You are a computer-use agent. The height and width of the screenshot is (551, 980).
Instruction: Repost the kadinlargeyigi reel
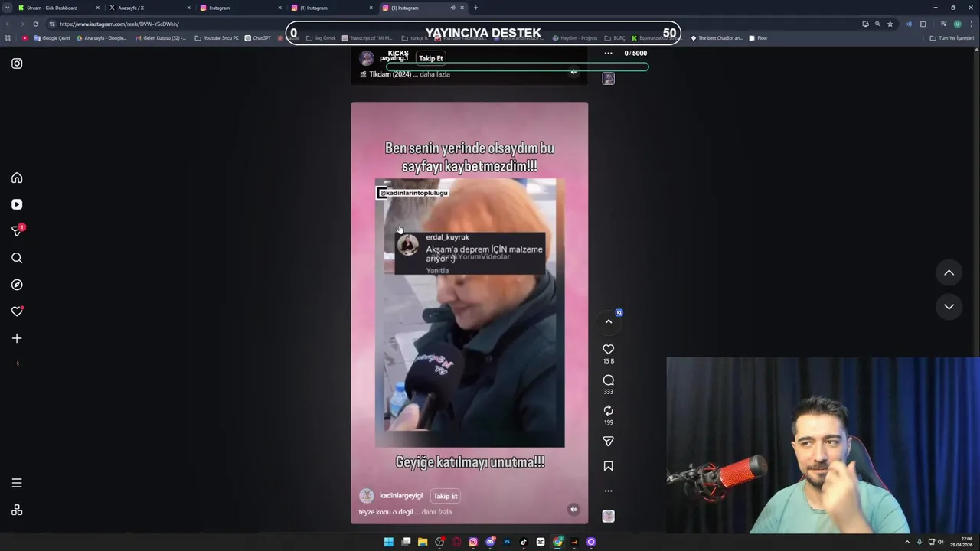tap(609, 411)
